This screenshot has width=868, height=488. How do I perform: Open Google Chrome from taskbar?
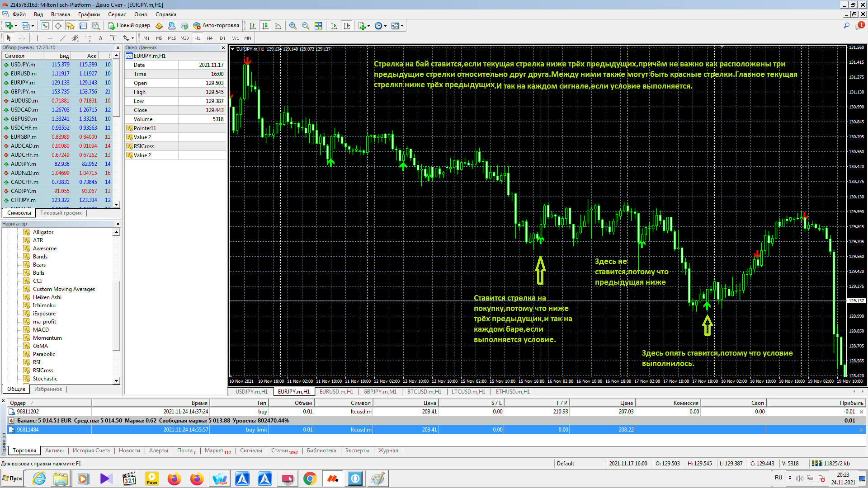[310, 479]
